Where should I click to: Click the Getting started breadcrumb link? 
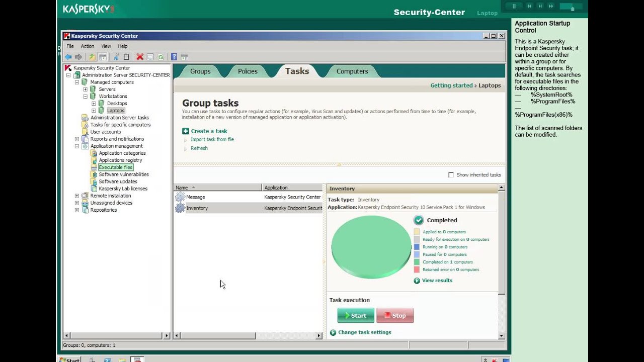click(x=451, y=85)
